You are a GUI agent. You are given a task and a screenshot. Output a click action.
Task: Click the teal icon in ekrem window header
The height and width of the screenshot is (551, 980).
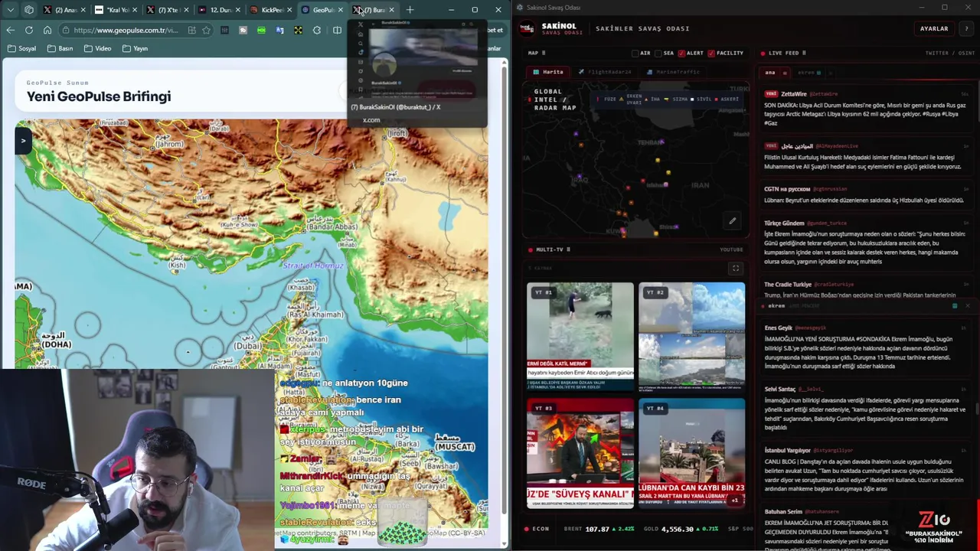pos(955,306)
